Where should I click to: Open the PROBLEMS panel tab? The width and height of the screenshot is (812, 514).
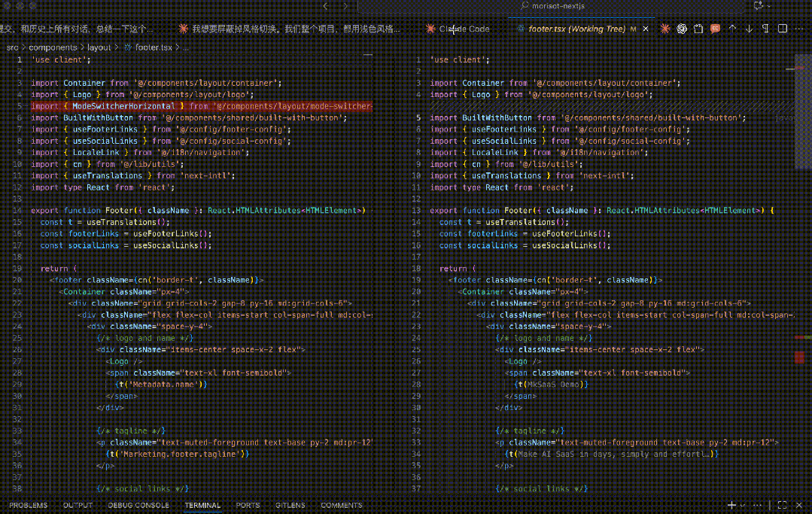[28, 505]
